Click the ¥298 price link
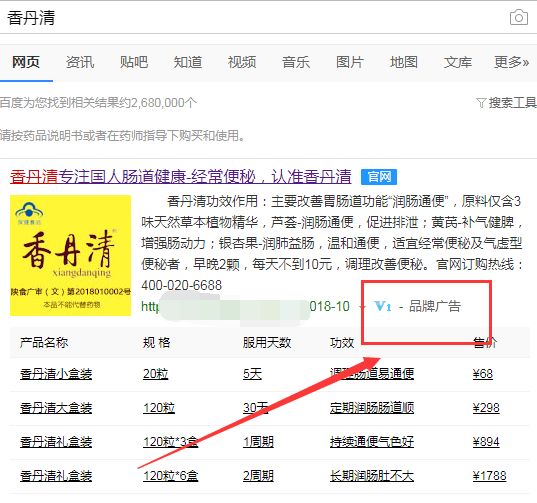The height and width of the screenshot is (503, 537). click(486, 407)
